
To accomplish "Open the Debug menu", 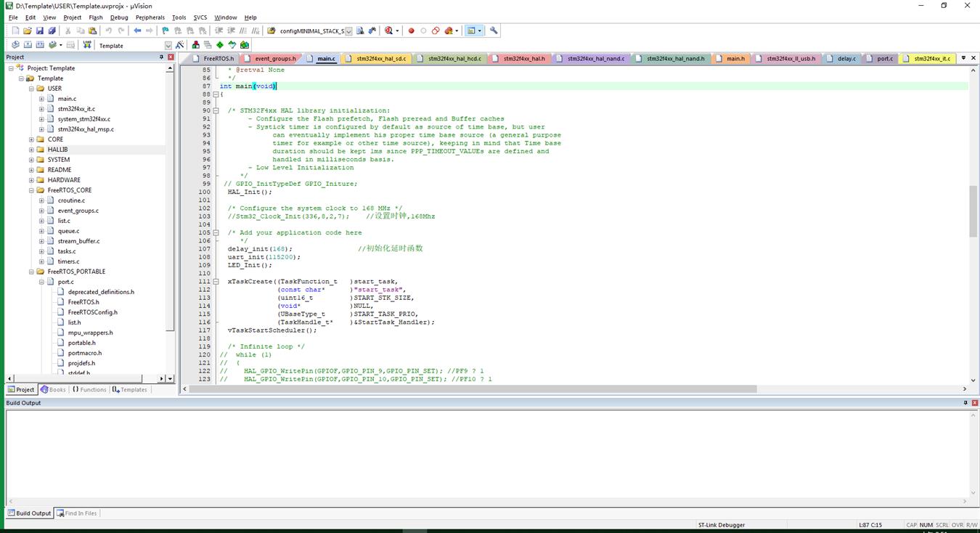I will [x=119, y=17].
